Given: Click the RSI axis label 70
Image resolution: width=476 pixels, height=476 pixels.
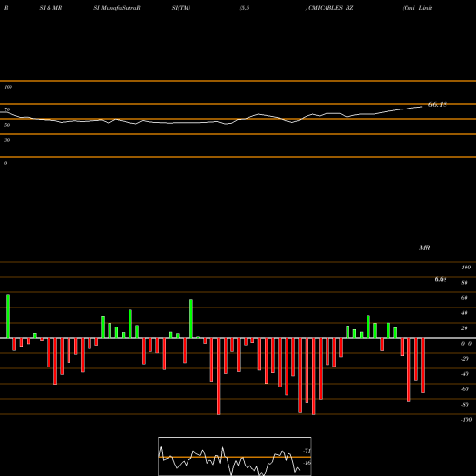Looking at the screenshot, I should tap(7, 109).
